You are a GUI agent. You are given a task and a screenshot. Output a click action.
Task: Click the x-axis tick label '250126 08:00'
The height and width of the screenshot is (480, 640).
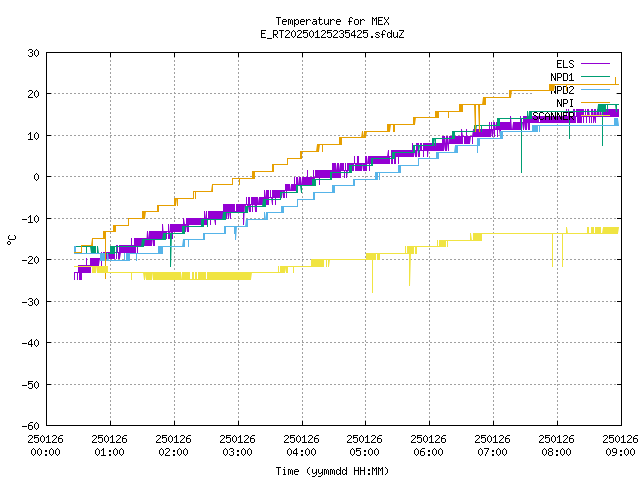pos(556,445)
